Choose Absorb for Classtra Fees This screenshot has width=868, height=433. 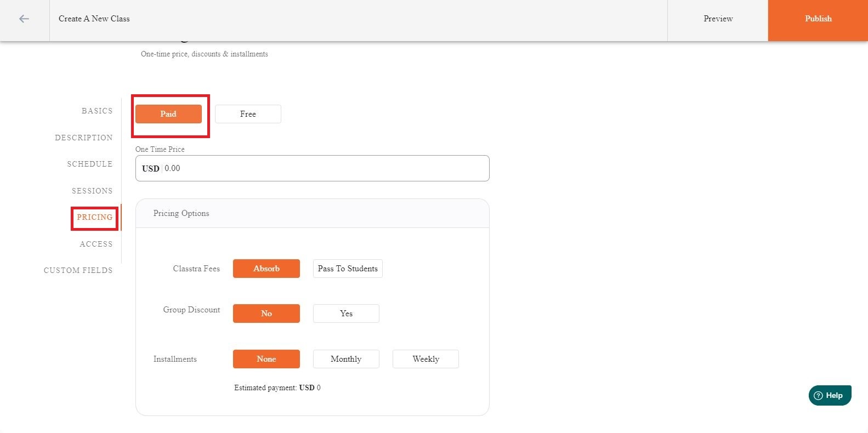coord(266,269)
